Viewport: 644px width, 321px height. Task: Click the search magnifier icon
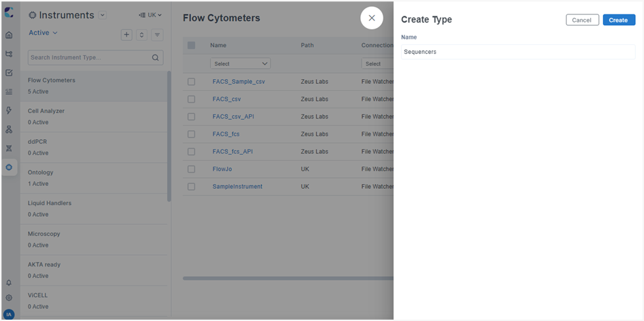(156, 57)
